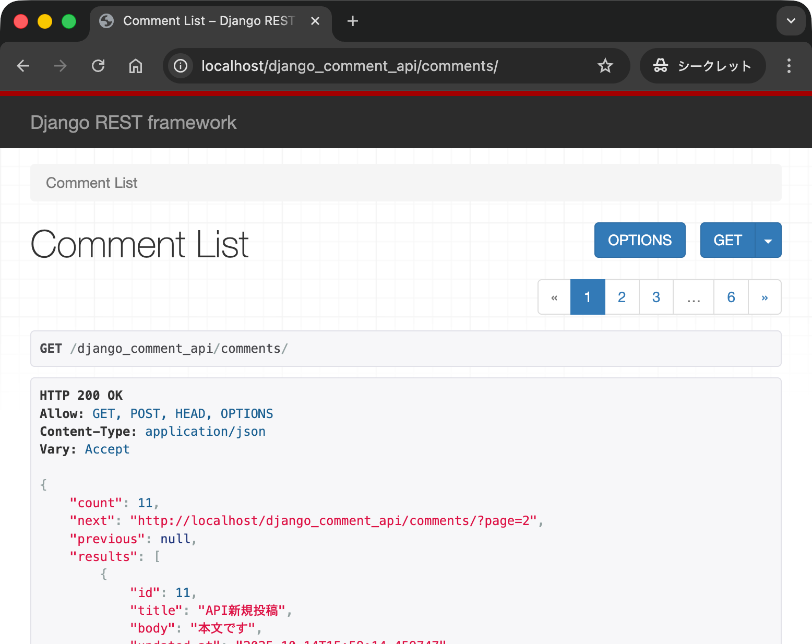Screen dimensions: 812x644
Task: Expand the tab search chevron
Action: 791,21
